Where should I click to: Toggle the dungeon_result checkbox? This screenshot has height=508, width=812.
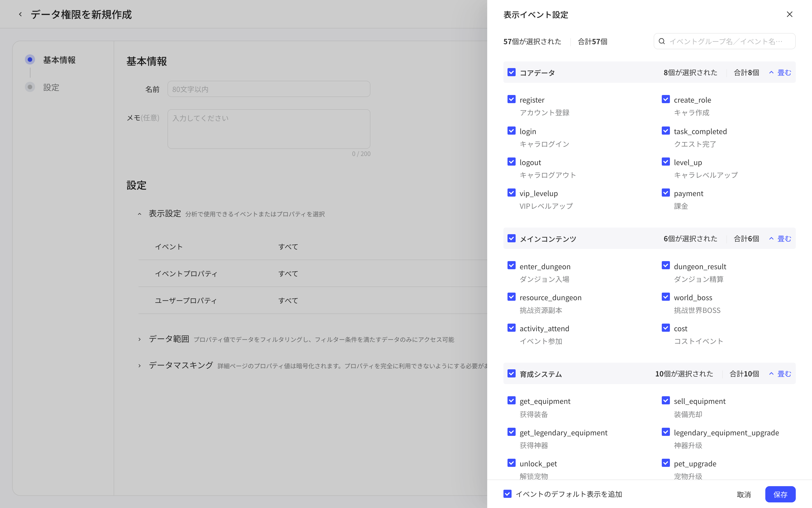click(x=666, y=265)
